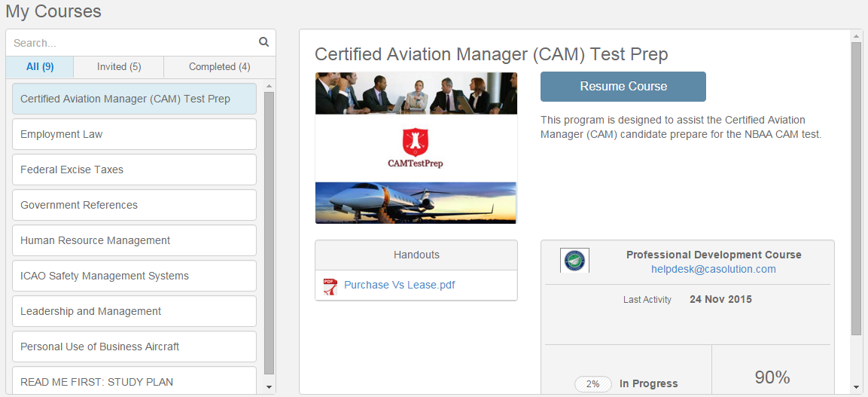Click the course provider logo badge

coord(574,260)
